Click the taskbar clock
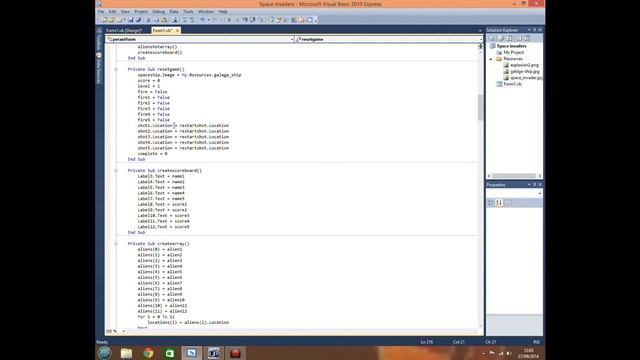 (529, 353)
